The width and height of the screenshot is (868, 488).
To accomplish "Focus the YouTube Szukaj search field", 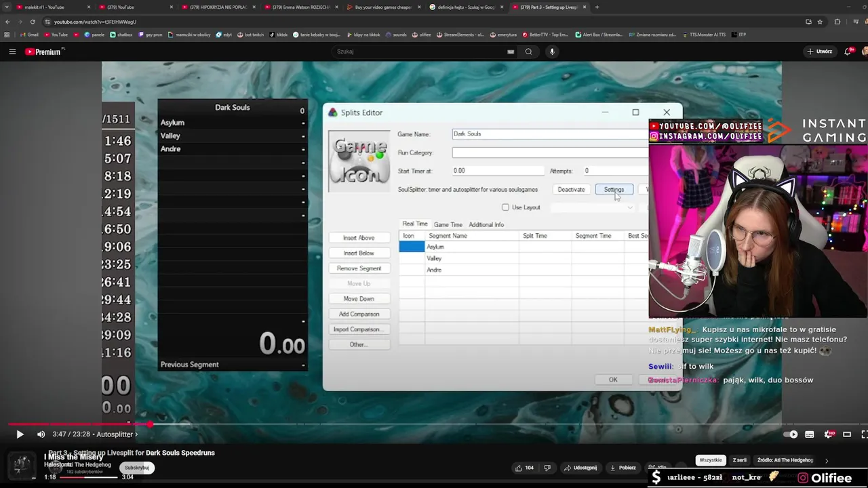I will click(420, 52).
